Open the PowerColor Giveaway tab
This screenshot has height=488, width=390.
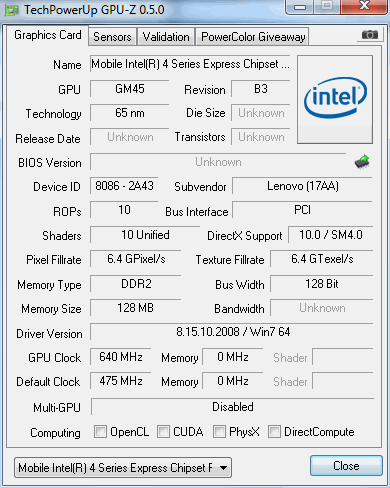pos(253,37)
